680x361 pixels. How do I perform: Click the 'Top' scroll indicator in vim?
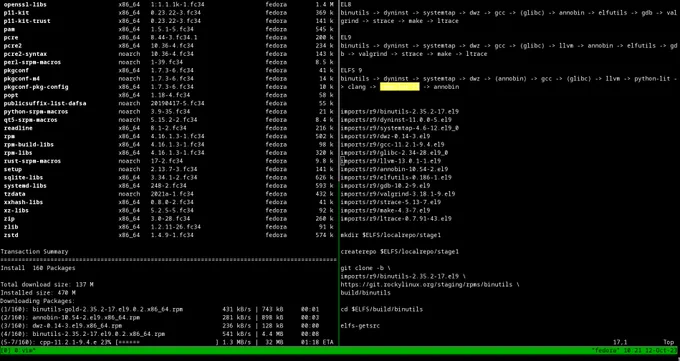[x=669, y=342]
